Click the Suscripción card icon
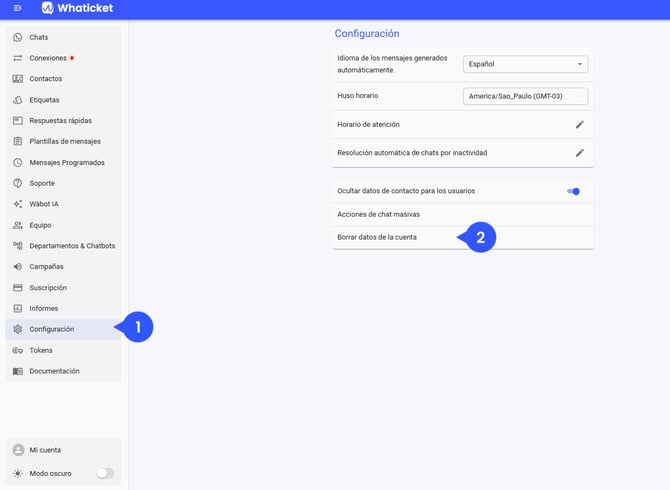The image size is (670, 490). [18, 288]
